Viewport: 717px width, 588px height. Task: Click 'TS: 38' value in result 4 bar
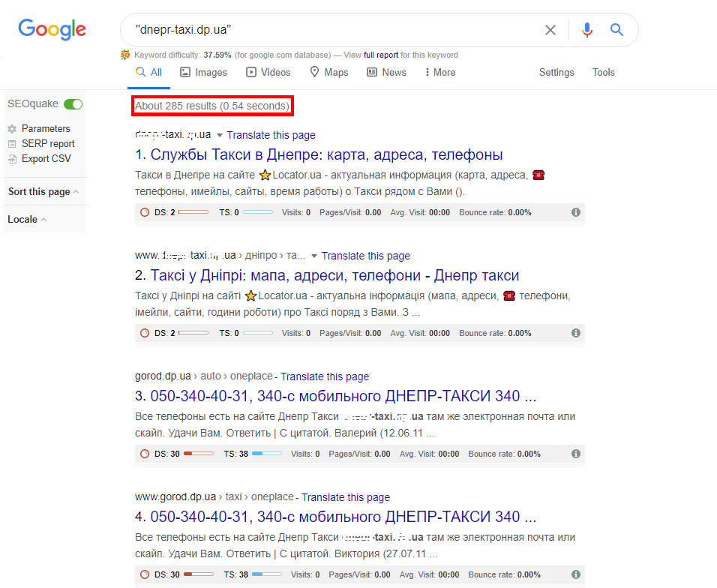[236, 574]
